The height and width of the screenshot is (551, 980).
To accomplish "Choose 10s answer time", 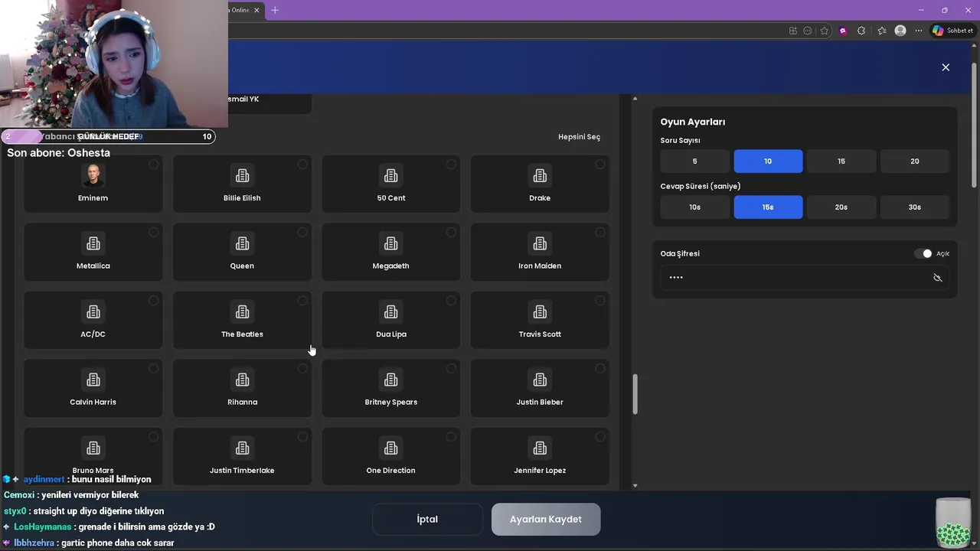I will pos(694,207).
